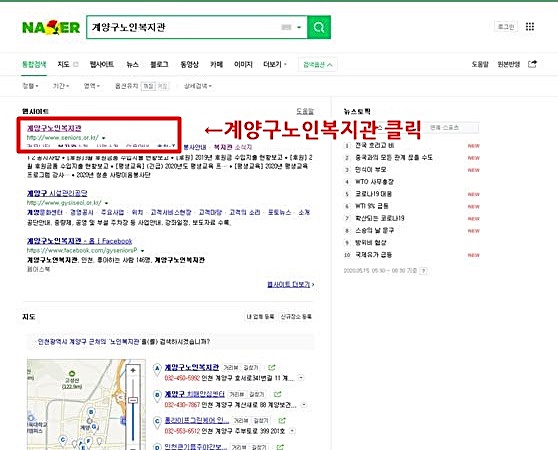Click the green 고성산 mountain marker on the map

click(x=72, y=373)
